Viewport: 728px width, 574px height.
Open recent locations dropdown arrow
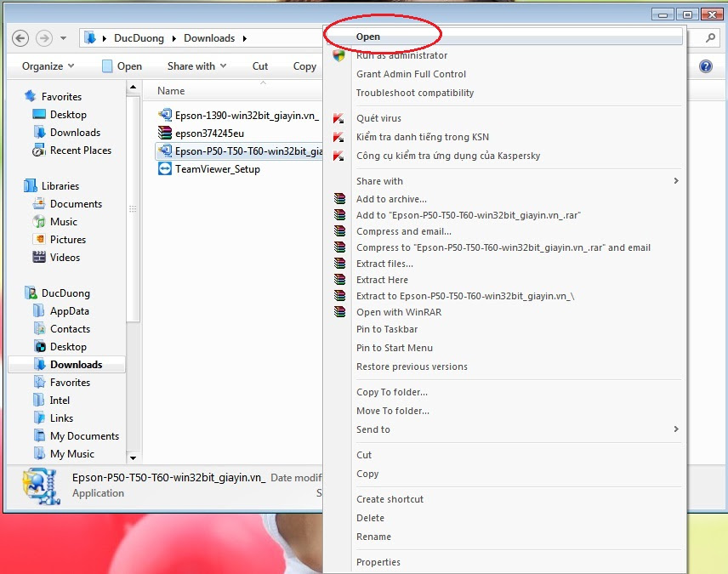point(63,38)
